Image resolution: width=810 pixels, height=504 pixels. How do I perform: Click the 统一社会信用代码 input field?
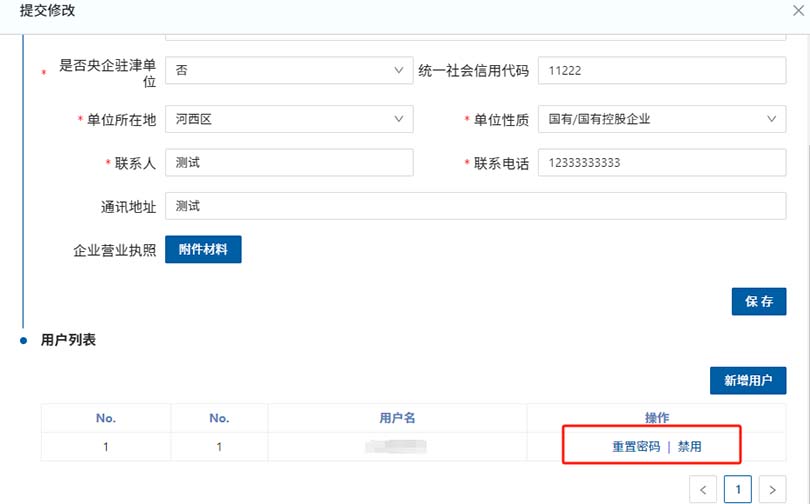[661, 71]
